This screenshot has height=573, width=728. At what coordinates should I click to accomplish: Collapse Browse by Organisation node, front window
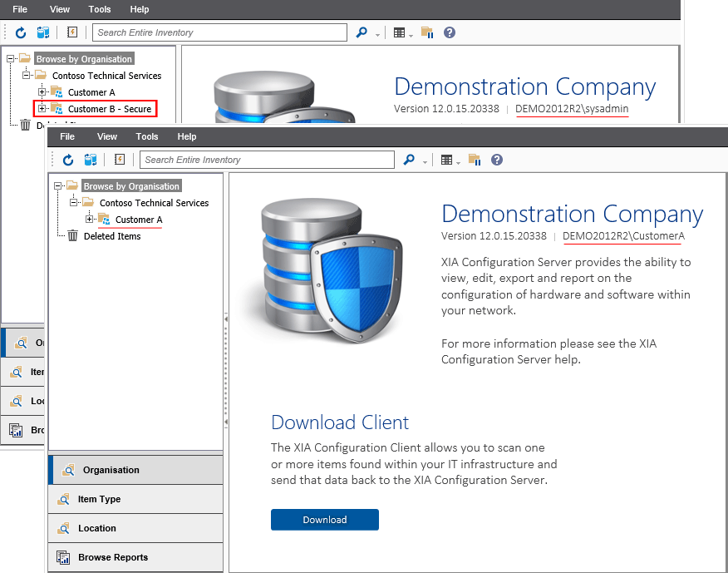[58, 186]
